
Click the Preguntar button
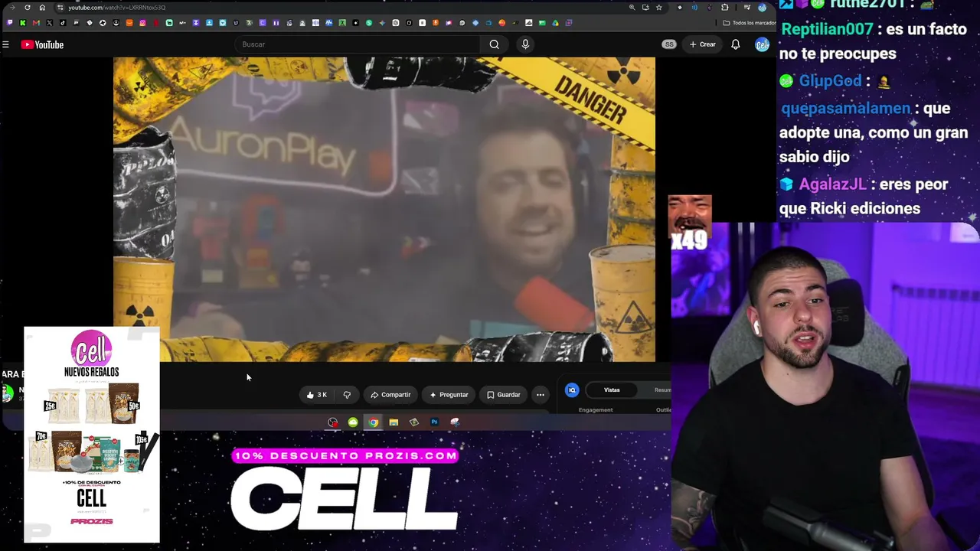coord(449,395)
